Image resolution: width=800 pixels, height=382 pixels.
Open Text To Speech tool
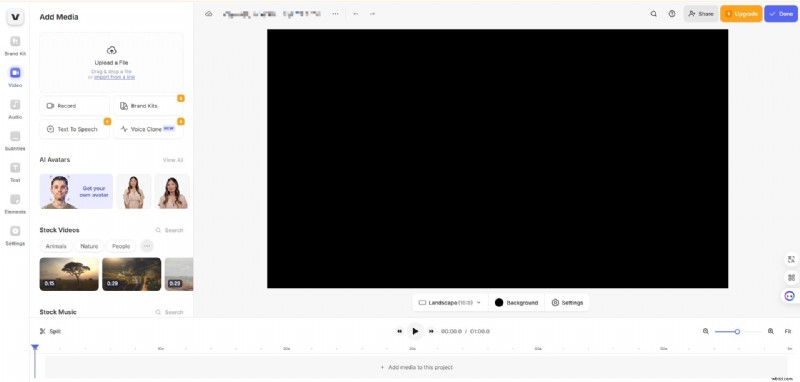point(74,130)
